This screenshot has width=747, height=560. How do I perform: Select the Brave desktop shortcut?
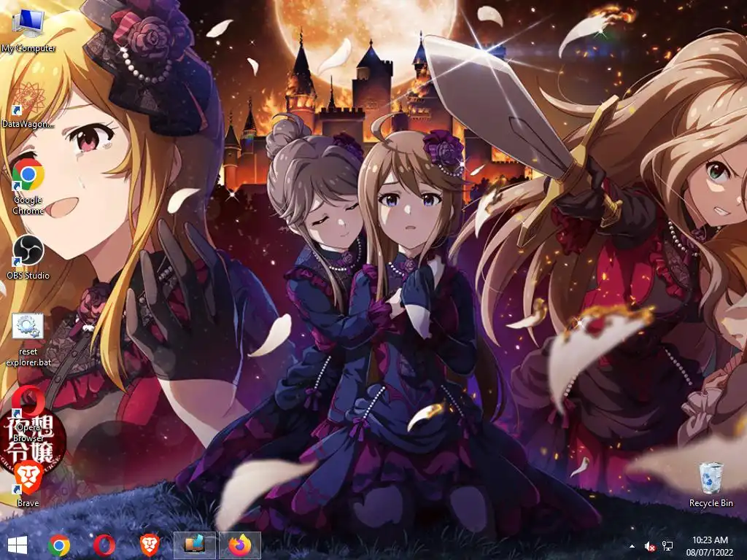(28, 483)
